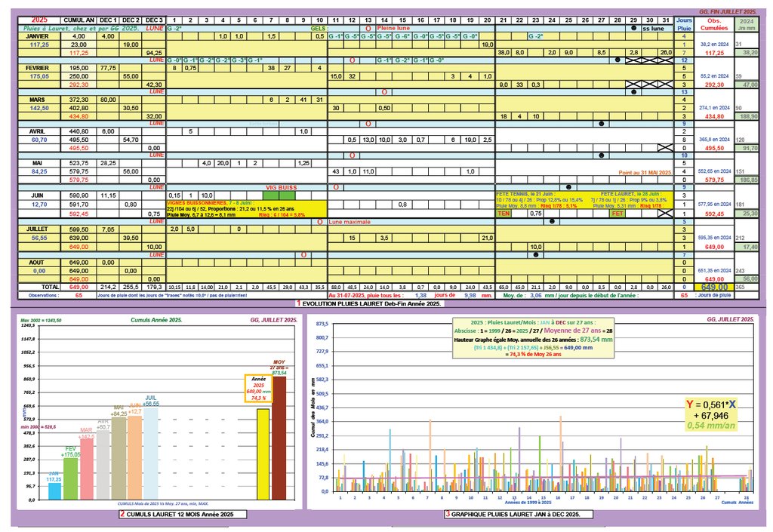Click the 595,35 en 2024 note
Screen dimensions: 773x532
[x=714, y=238]
